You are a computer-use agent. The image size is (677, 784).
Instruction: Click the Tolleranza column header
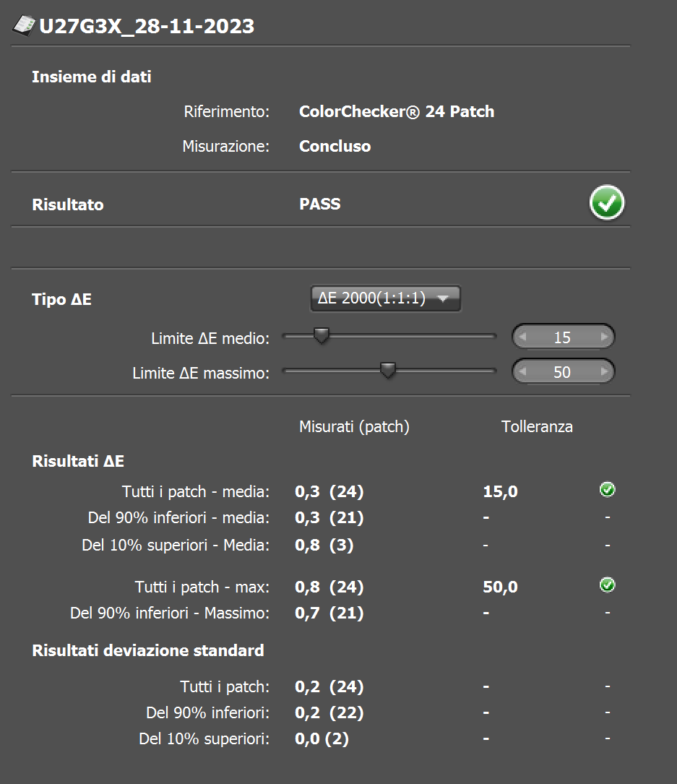tap(537, 426)
